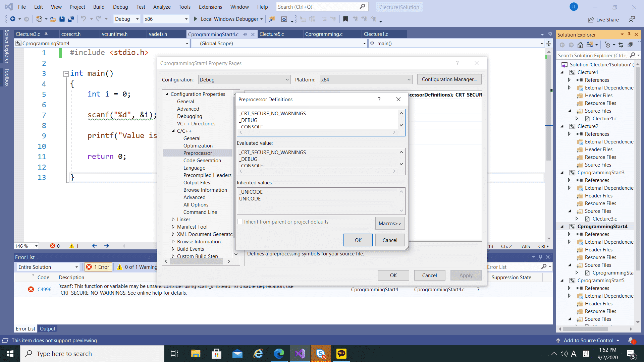Toggle bookmark icon in toolbar
The height and width of the screenshot is (362, 644).
[345, 19]
